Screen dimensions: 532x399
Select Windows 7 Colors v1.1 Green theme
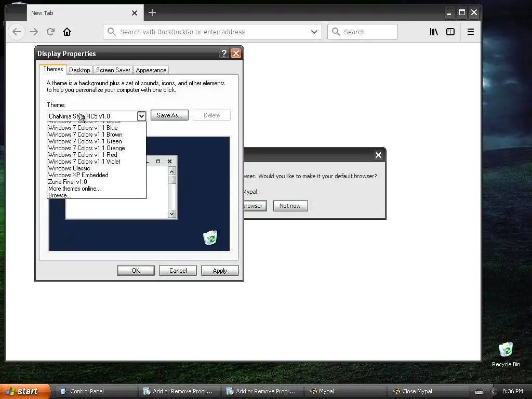click(x=96, y=141)
